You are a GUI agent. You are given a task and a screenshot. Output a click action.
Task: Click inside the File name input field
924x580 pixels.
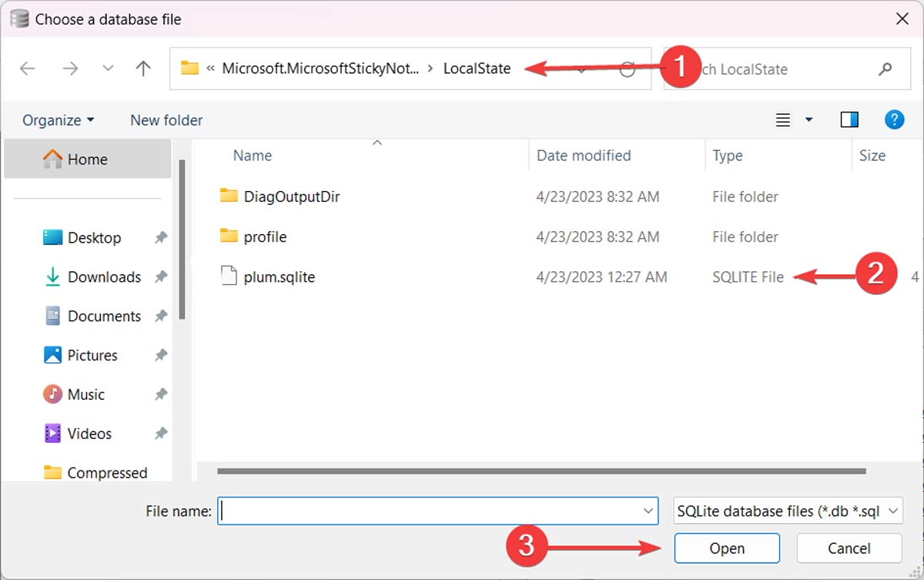click(431, 511)
